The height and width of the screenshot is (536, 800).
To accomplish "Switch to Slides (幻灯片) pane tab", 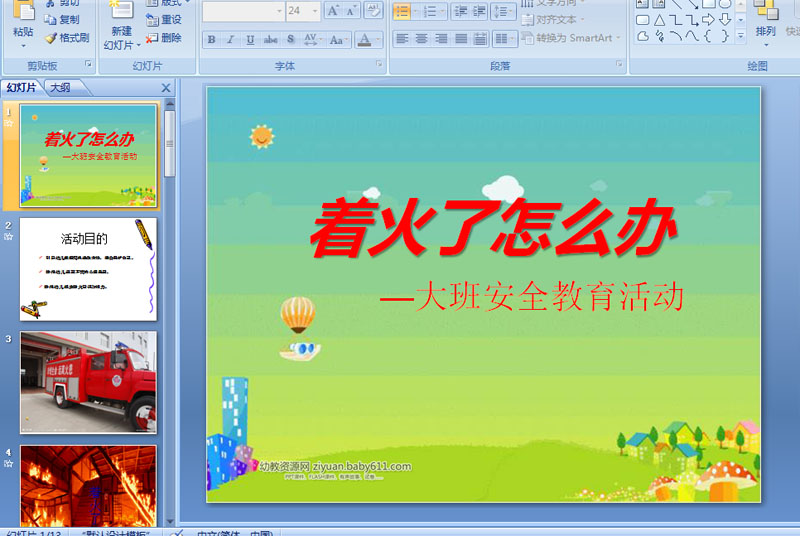I will (x=21, y=88).
